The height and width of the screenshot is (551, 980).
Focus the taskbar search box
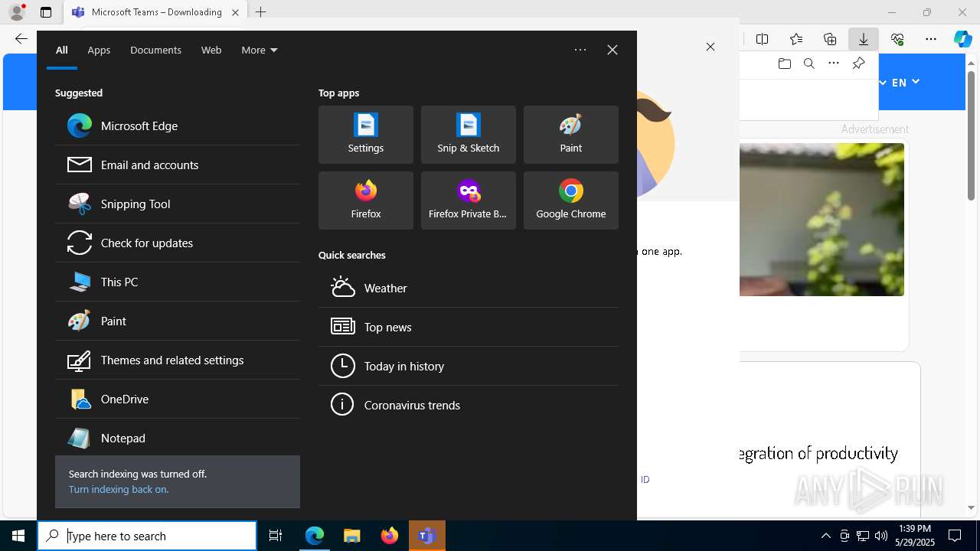coord(147,536)
